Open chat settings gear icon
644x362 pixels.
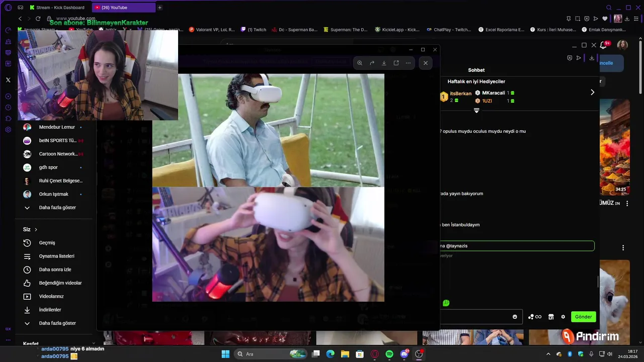point(563,317)
